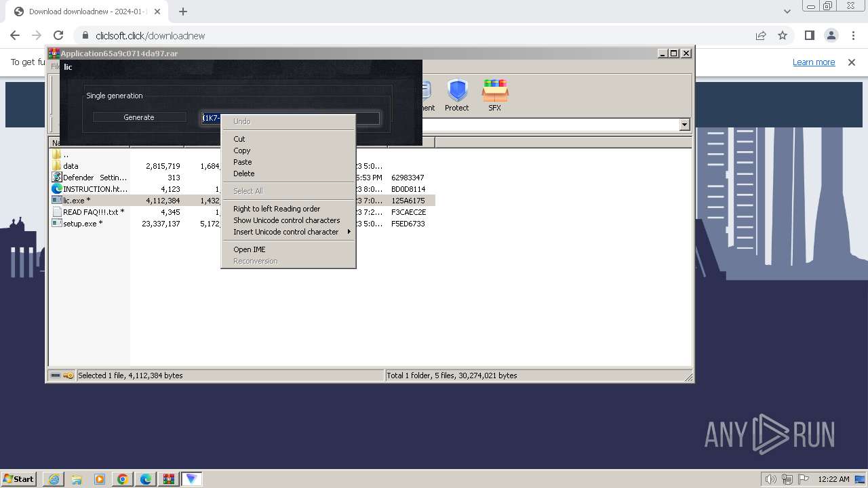
Task: Click the drive icon in WinRAR status bar
Action: tap(56, 375)
